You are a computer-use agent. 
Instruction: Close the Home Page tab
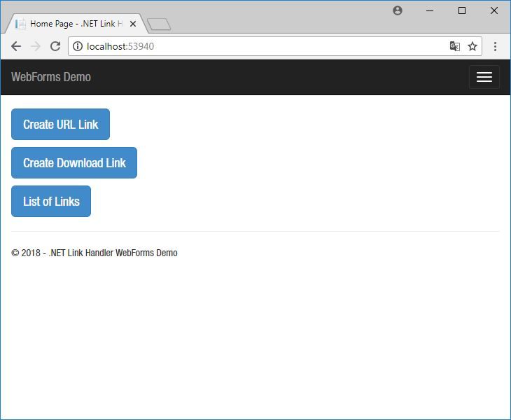click(x=132, y=24)
